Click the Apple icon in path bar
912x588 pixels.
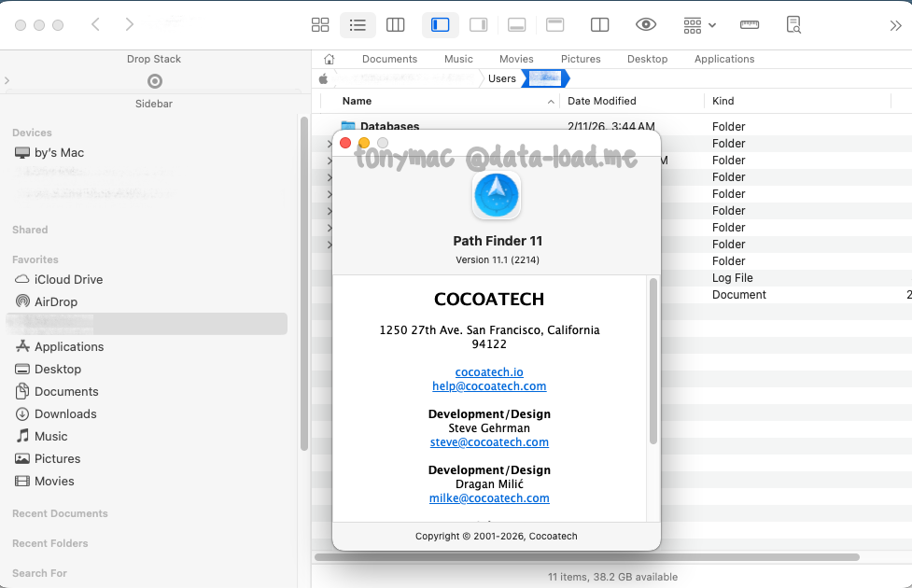[324, 78]
